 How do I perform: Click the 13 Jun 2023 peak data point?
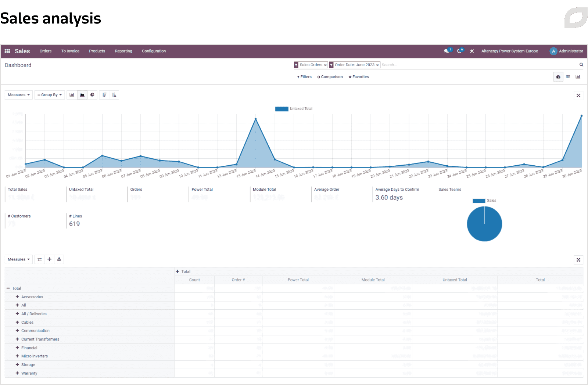(256, 119)
